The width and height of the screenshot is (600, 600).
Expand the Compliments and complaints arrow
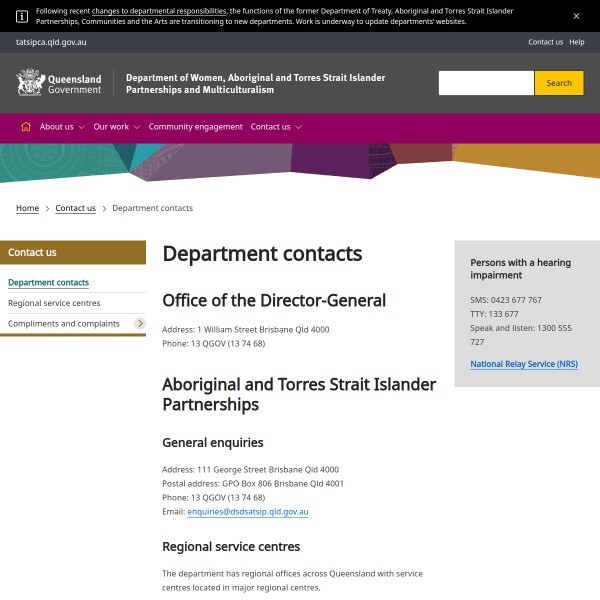139,324
